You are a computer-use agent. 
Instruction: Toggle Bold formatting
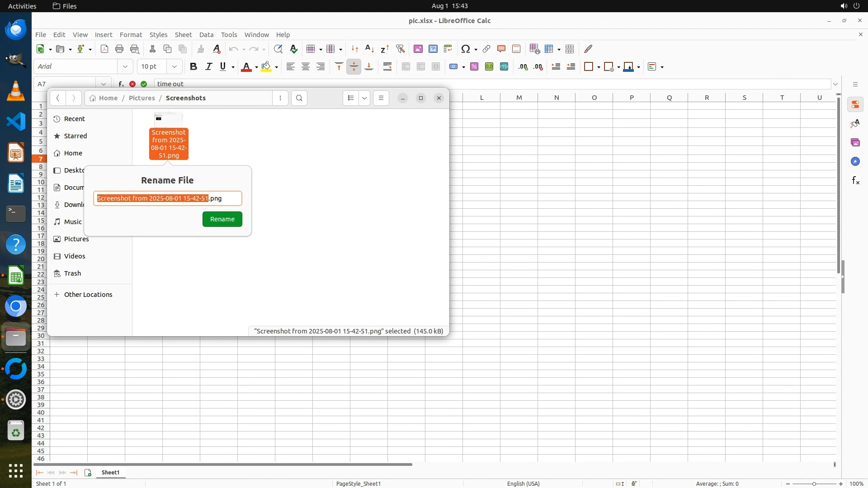point(193,66)
